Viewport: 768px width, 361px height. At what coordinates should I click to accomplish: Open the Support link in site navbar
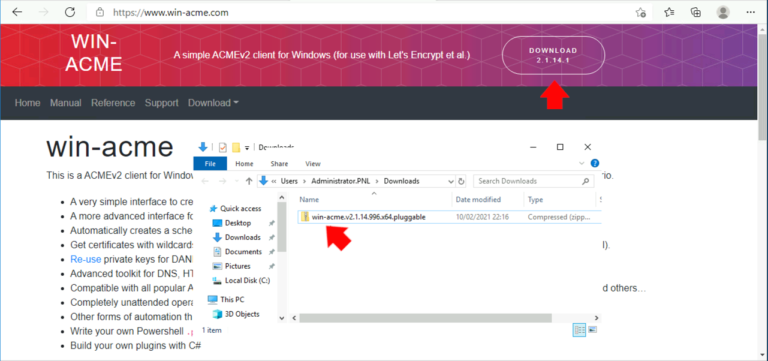[162, 103]
